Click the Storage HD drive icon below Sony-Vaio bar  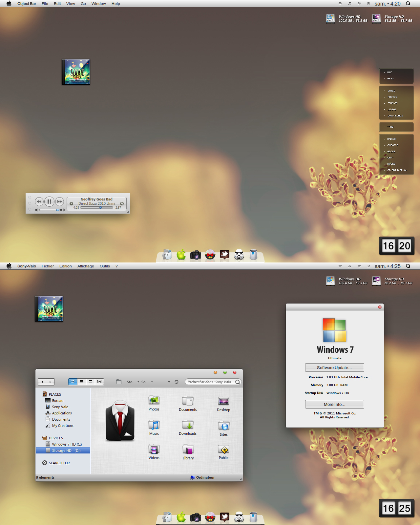pos(376,281)
